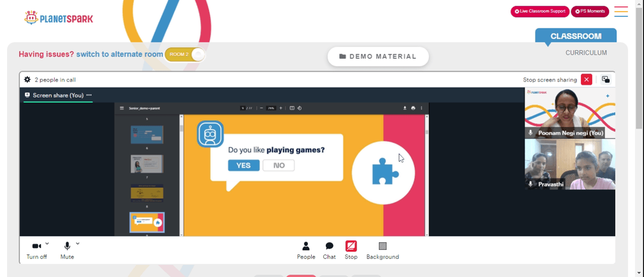Click the microphone icon on Pravasthi's tile

(531, 184)
